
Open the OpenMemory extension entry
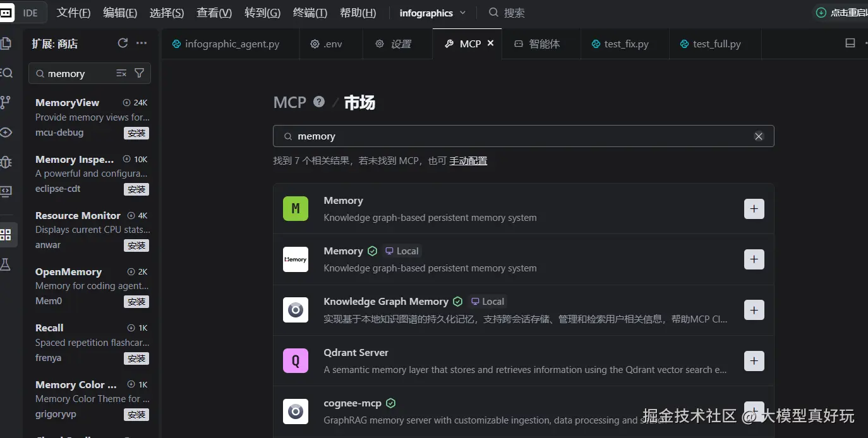click(92, 286)
